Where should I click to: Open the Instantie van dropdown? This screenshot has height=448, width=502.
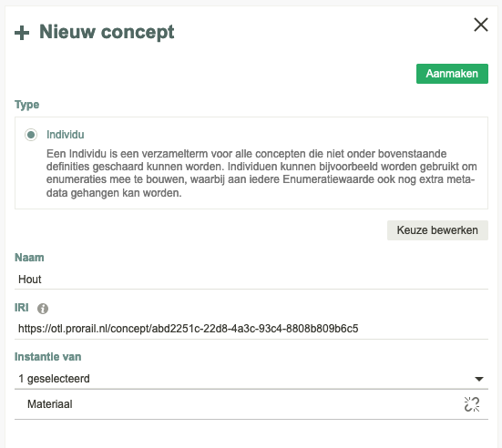[x=251, y=379]
